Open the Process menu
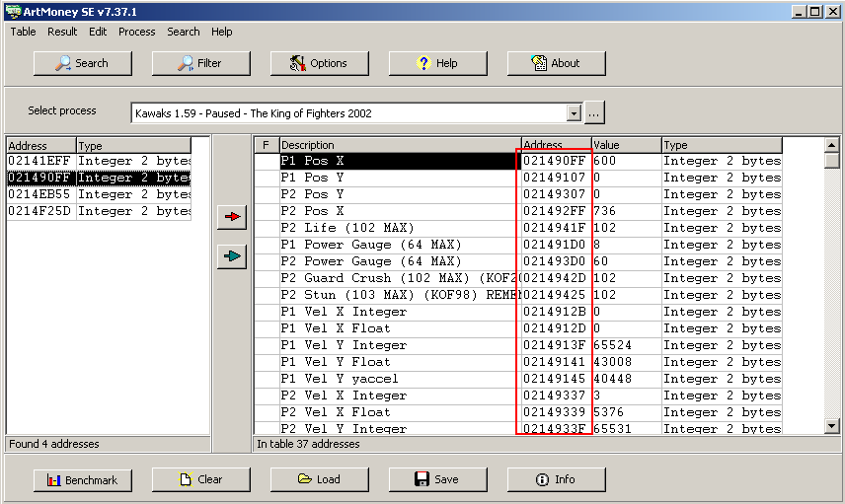845x504 pixels. pos(136,32)
